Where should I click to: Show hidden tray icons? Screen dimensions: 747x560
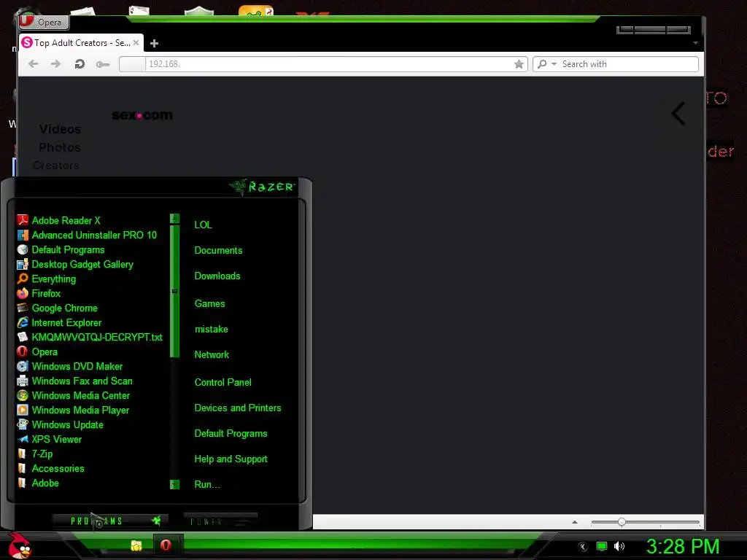coord(583,547)
